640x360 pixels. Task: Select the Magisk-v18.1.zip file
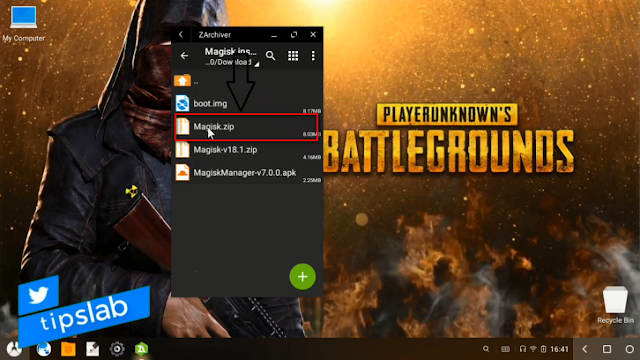point(247,150)
